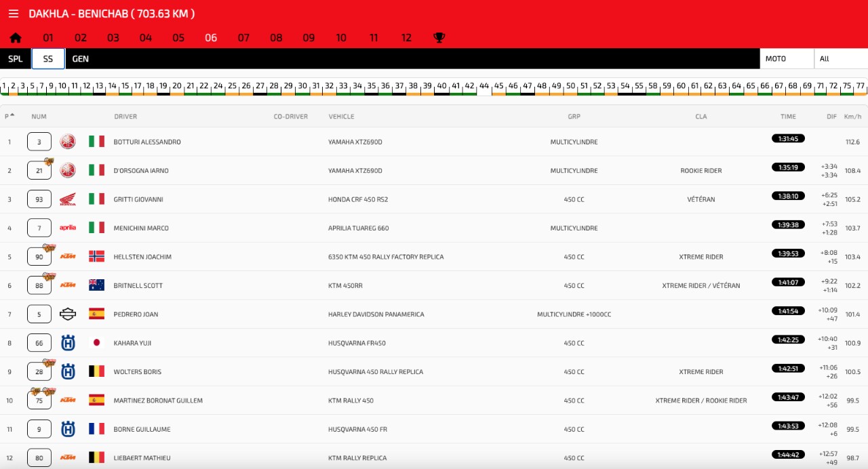Switch to stage 05 tab

click(x=178, y=38)
